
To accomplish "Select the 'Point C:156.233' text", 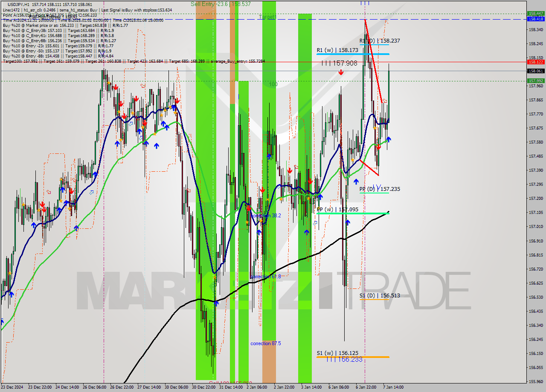I will point(84,15).
